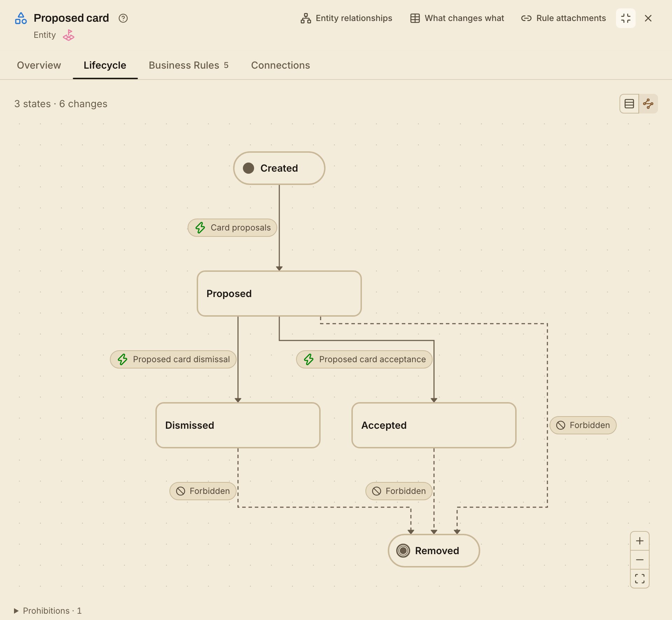The height and width of the screenshot is (620, 672).
Task: Click Forbidden label below Dismissed
Action: coord(203,491)
